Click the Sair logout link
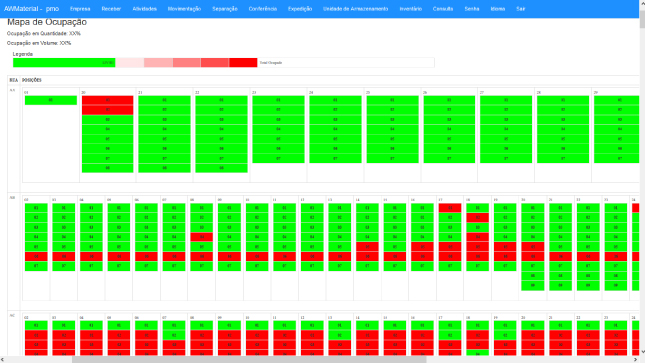645x363 pixels. click(x=520, y=9)
